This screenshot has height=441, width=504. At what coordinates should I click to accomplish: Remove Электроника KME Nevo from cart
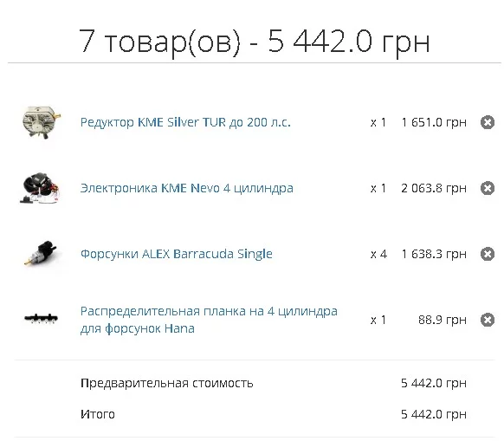488,188
